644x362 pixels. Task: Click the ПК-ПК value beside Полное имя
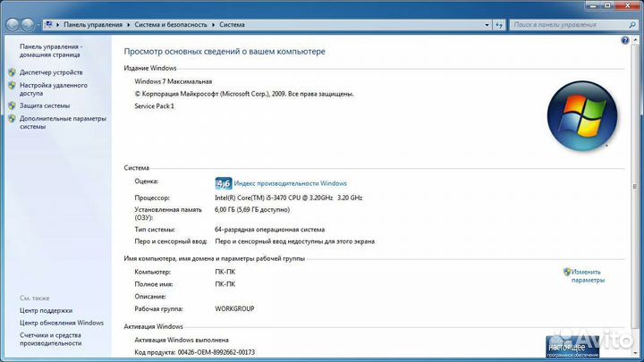point(225,284)
